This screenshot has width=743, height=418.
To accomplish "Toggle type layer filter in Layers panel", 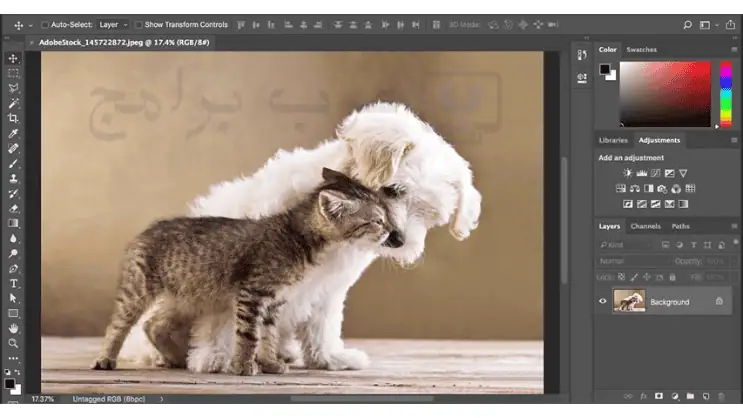I will (x=693, y=245).
